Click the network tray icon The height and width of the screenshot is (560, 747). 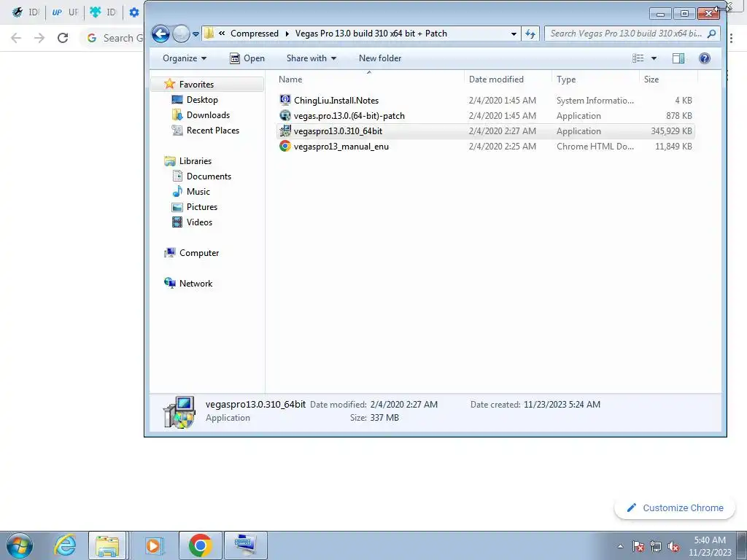(x=656, y=546)
